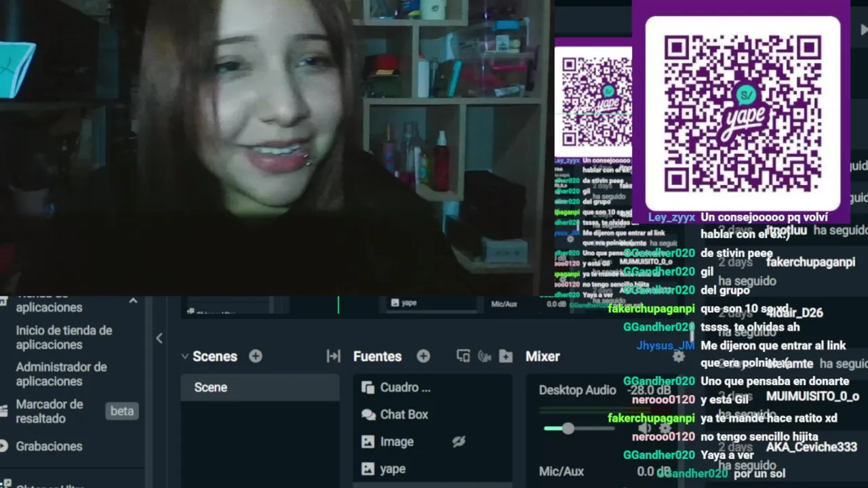Viewport: 868px width, 488px height.
Task: Click the studio mode icon after Fuentes plus
Action: point(463,356)
